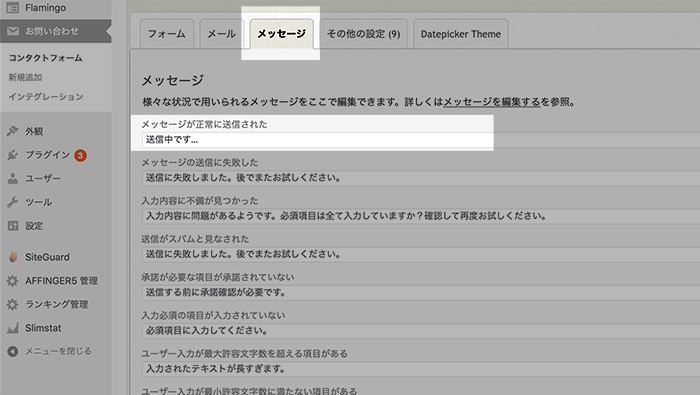
Task: Click the Slimstat chart icon
Action: 13,328
